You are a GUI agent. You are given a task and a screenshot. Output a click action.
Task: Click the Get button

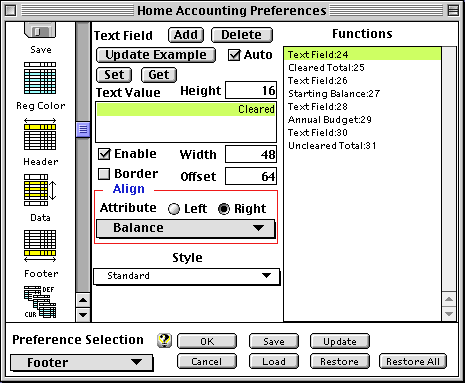[159, 75]
